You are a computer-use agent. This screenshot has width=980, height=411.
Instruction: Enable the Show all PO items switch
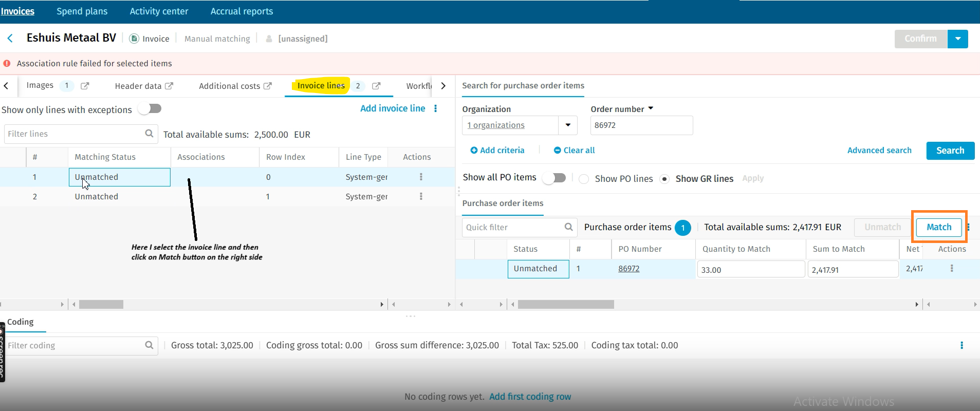coord(555,178)
